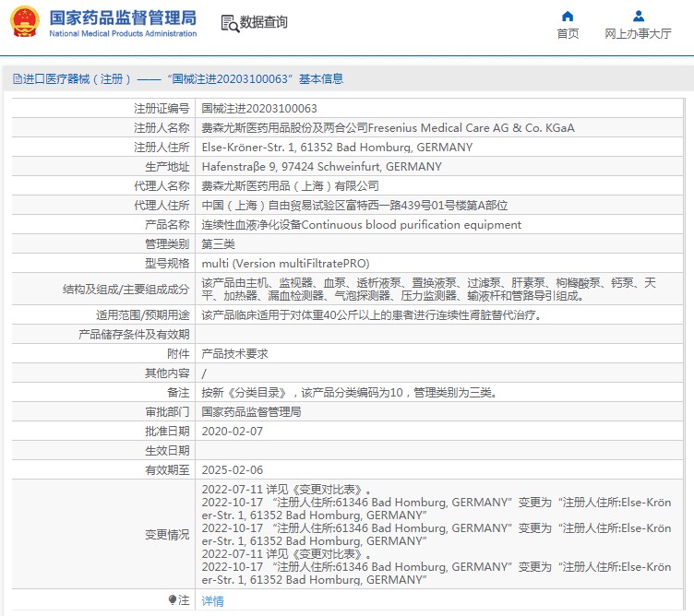694x616 pixels.
Task: Click approval department value 国家药品监督管理局 in table
Action: [x=251, y=412]
